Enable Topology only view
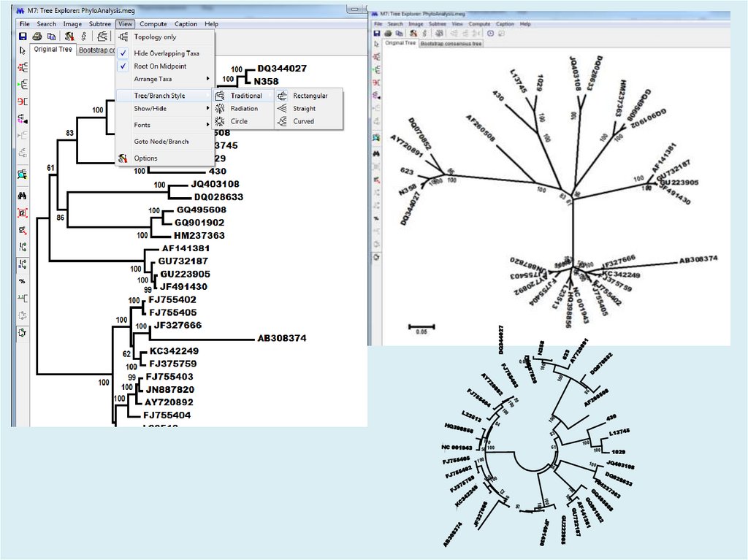This screenshot has height=560, width=748. click(154, 37)
